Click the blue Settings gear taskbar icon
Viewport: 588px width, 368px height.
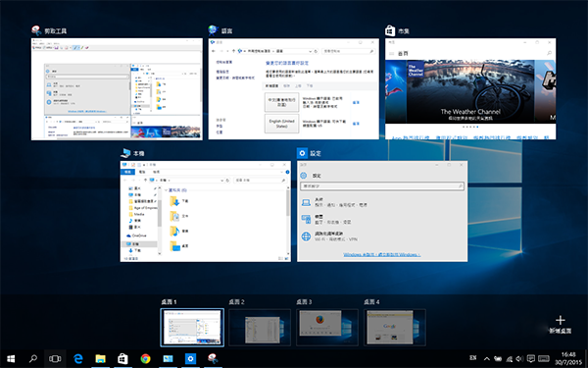coord(190,359)
